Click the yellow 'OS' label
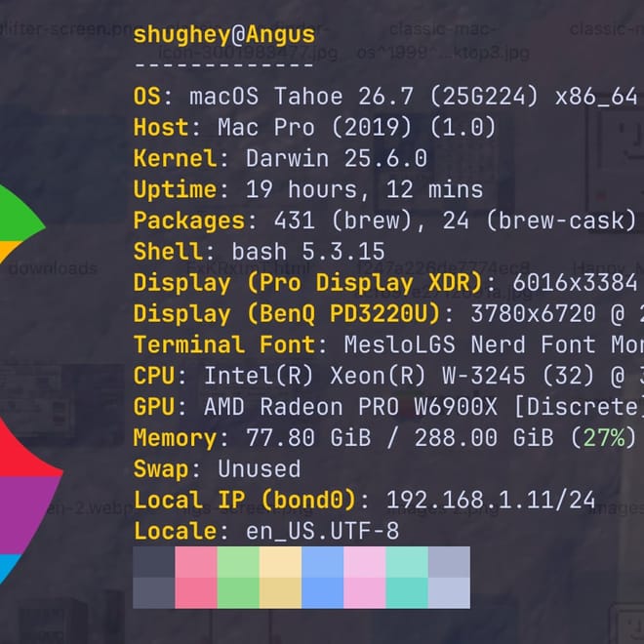This screenshot has width=644, height=644. [147, 97]
